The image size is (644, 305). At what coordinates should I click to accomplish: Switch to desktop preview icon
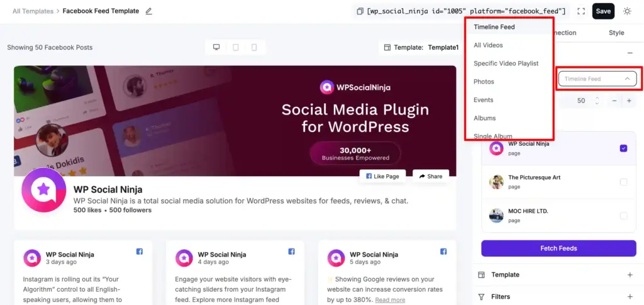[216, 47]
